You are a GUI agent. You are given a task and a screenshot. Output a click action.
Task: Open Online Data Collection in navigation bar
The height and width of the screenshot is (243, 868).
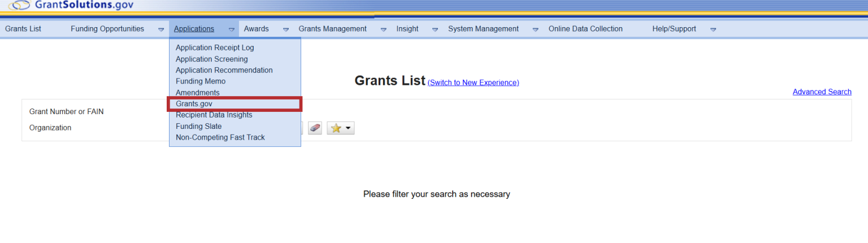click(x=585, y=29)
